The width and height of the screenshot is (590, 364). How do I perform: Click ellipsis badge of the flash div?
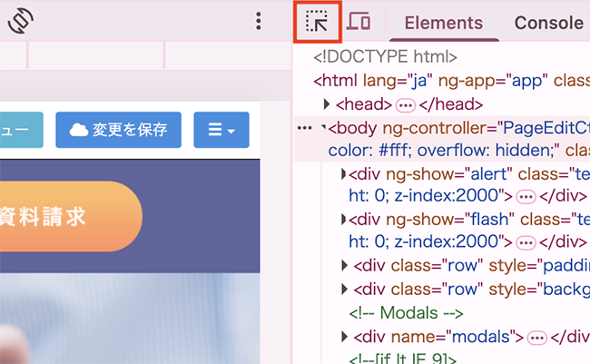point(526,242)
